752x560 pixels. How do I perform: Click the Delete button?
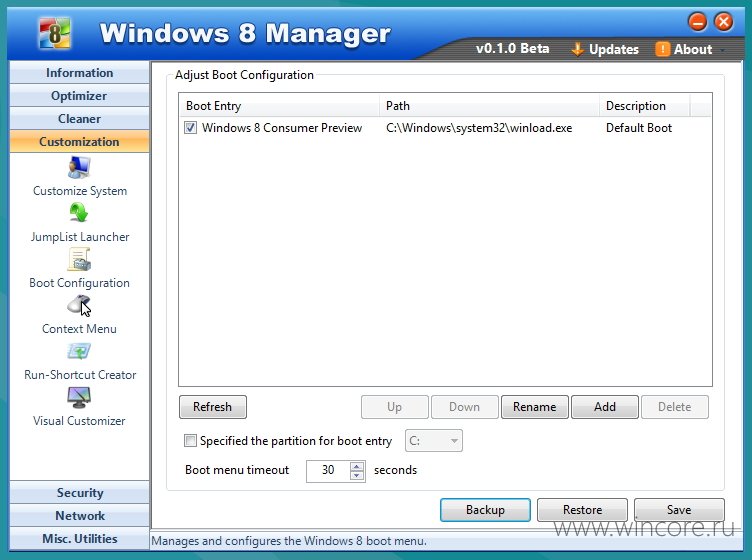coord(675,407)
